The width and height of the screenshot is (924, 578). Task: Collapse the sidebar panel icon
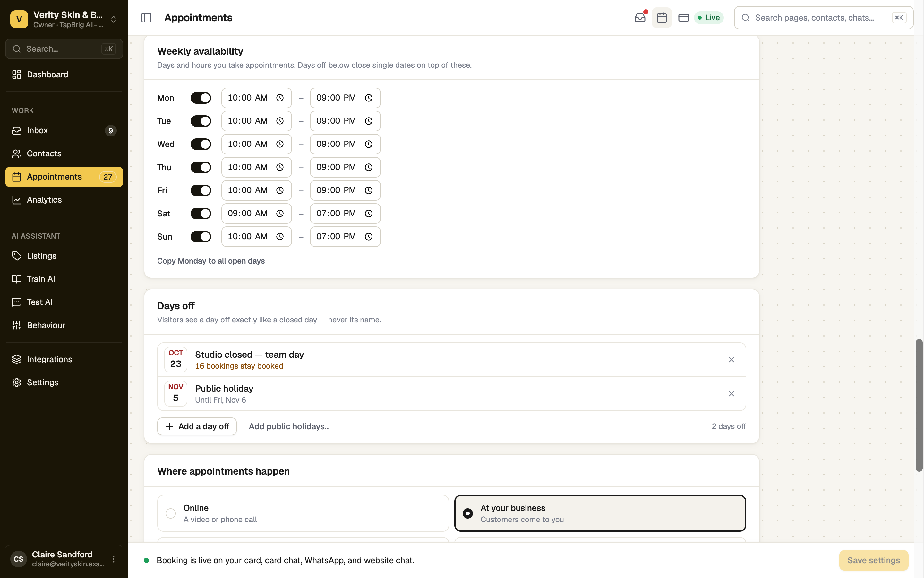[x=146, y=18]
